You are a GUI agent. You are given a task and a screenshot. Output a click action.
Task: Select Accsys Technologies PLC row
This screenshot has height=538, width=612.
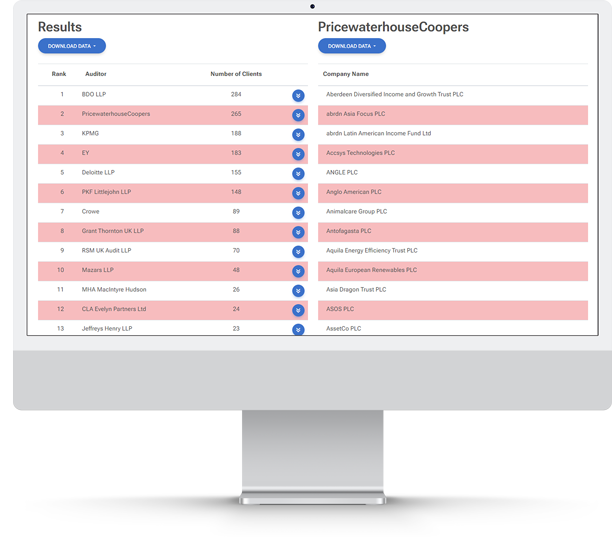point(453,154)
